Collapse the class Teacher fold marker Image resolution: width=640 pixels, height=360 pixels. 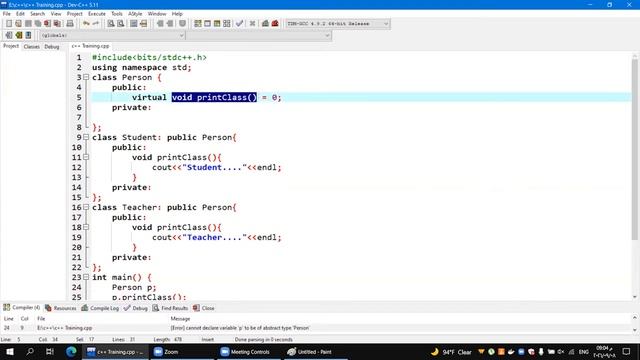click(86, 207)
